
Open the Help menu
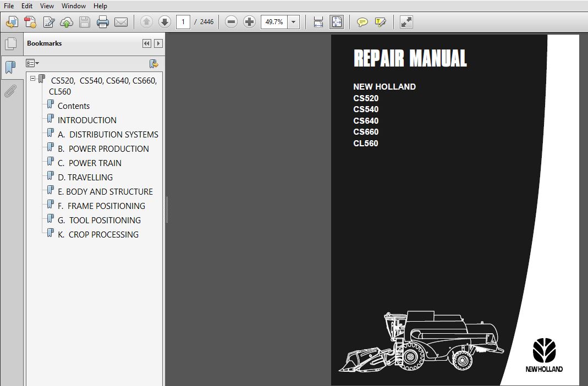[100, 6]
